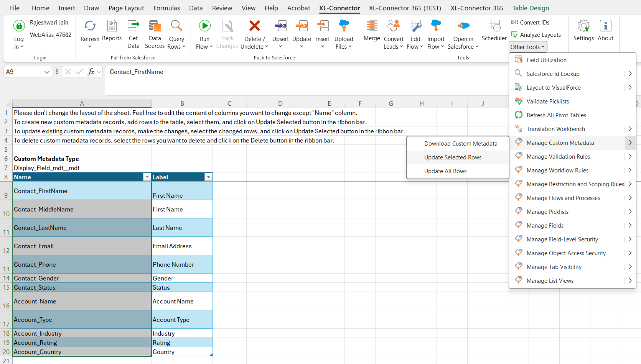Open the Label column filter dropdown
This screenshot has width=641, height=364.
pos(208,177)
